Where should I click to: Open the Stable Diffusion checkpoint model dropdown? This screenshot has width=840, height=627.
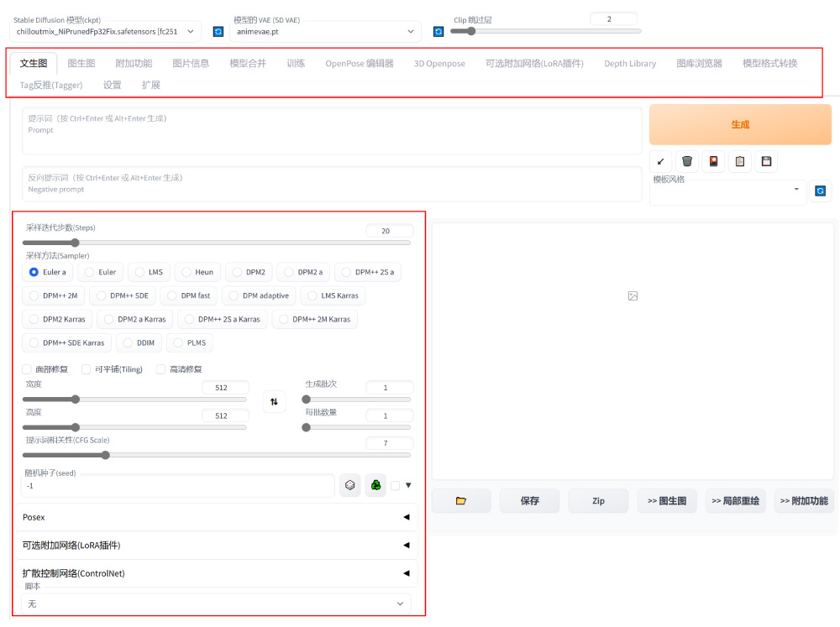pyautogui.click(x=107, y=32)
